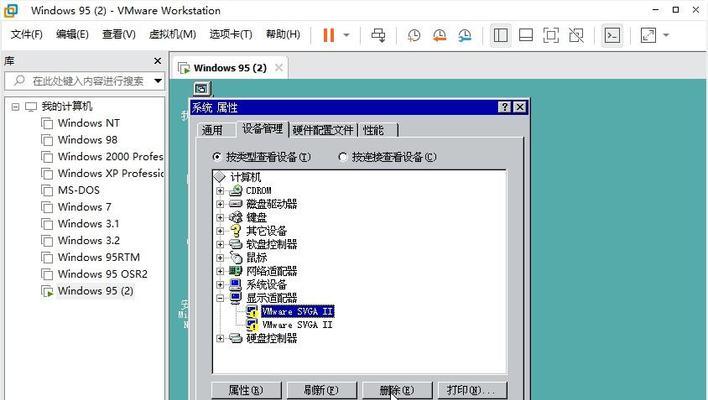Expand the 系统设备 device node

coord(220,285)
